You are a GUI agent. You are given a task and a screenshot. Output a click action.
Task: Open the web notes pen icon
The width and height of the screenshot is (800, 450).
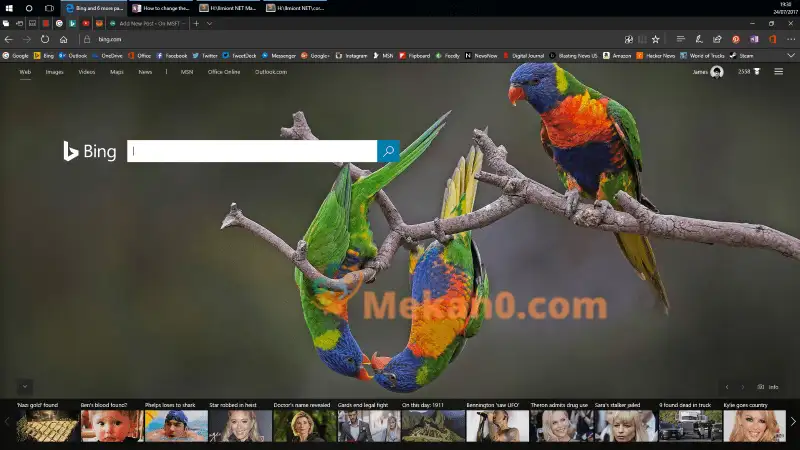[699, 39]
